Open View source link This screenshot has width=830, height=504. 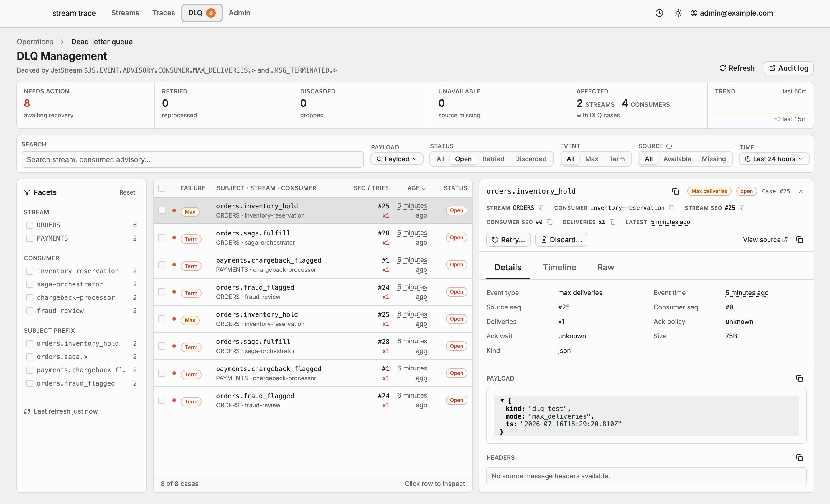pyautogui.click(x=765, y=240)
